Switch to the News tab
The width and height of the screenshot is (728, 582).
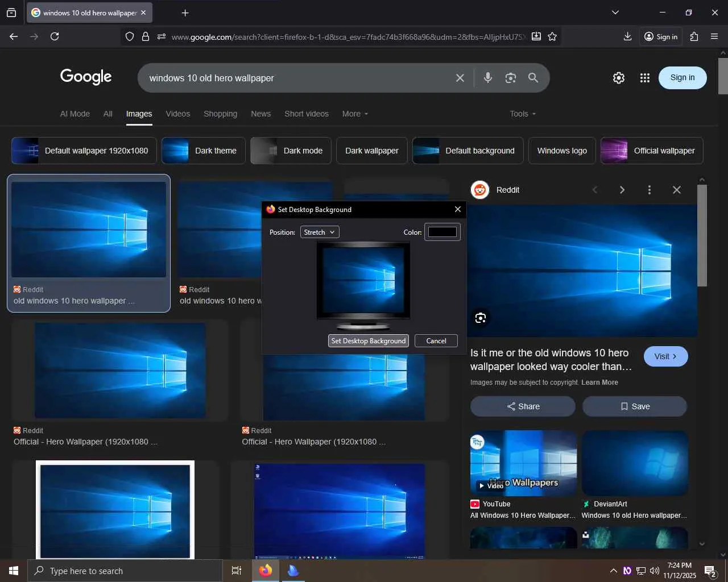[261, 114]
